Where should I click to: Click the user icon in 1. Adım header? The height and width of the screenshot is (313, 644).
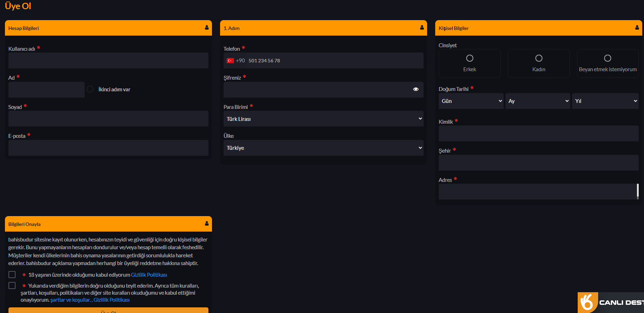click(422, 27)
